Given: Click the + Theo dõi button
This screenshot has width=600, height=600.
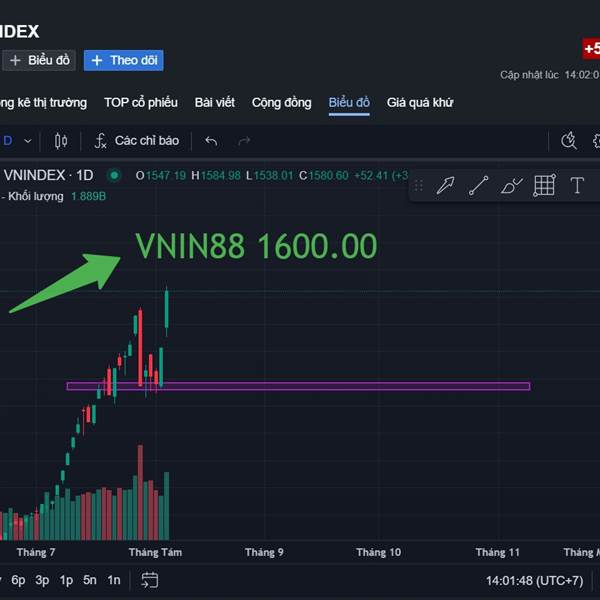Looking at the screenshot, I should click(124, 60).
